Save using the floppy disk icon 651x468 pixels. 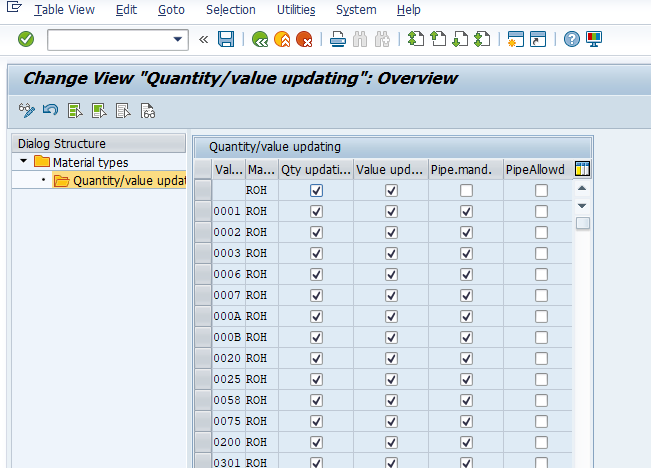[x=226, y=39]
